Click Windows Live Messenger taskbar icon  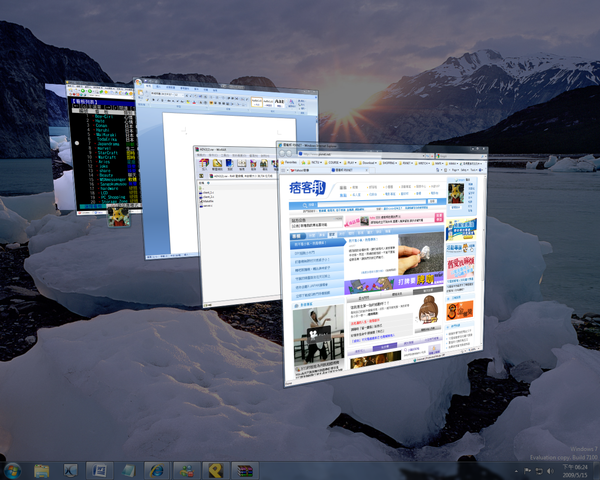tap(186, 469)
